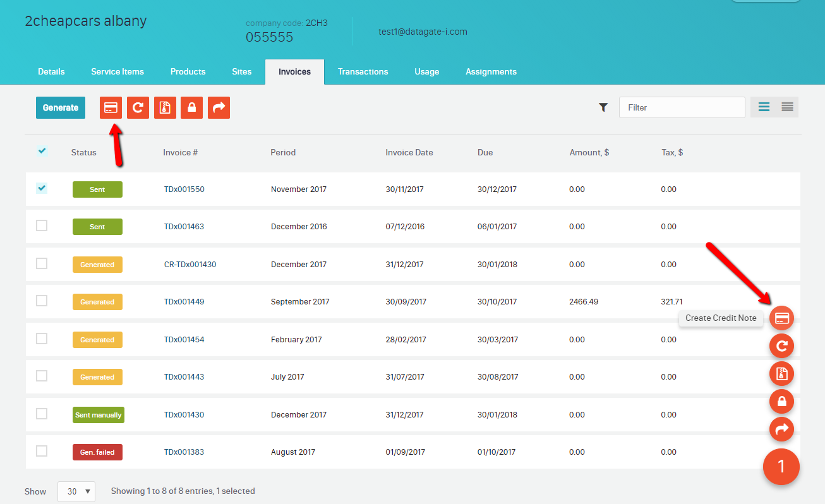This screenshot has height=504, width=825.
Task: Click the Generate button
Action: tap(61, 107)
